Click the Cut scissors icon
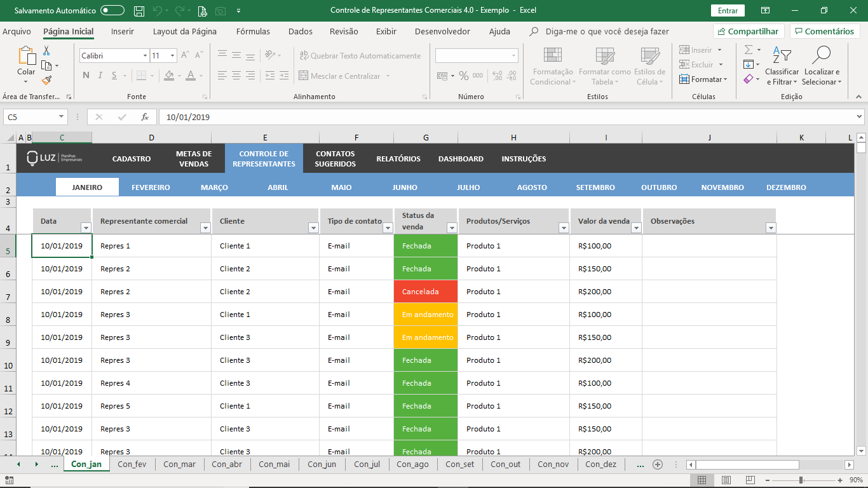This screenshot has width=868, height=488. tap(46, 51)
